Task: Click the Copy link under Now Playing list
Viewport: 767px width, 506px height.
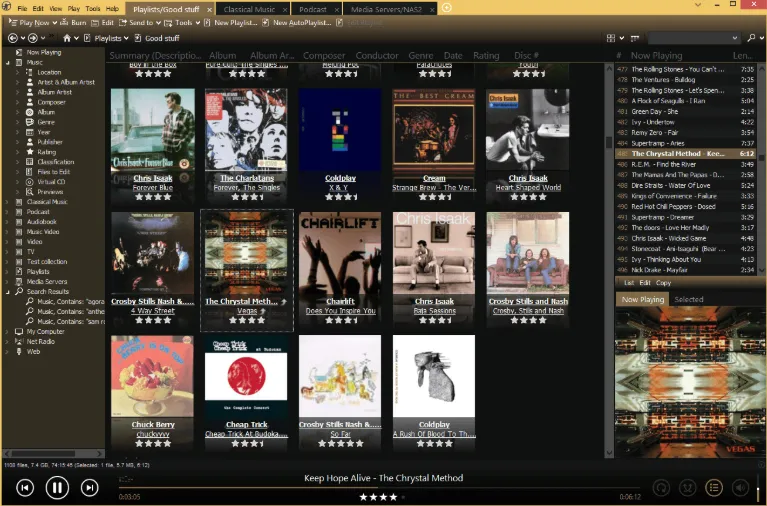Action: tap(663, 283)
